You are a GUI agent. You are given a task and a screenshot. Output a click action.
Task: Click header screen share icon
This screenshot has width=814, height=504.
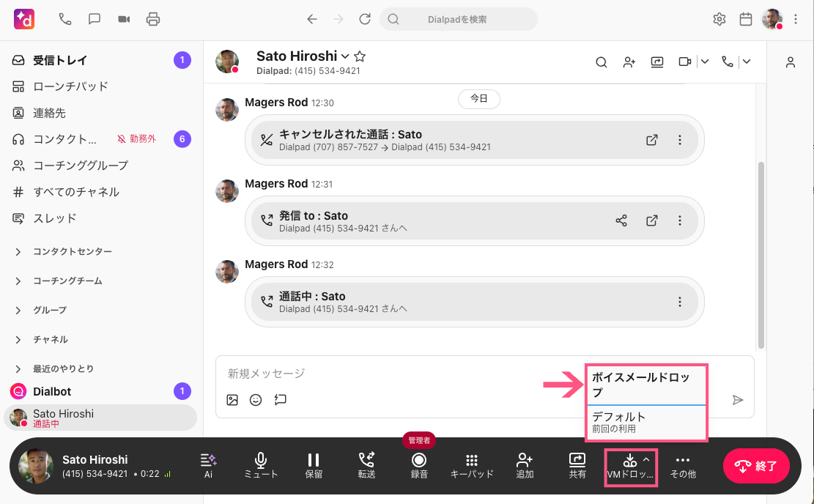tap(657, 62)
